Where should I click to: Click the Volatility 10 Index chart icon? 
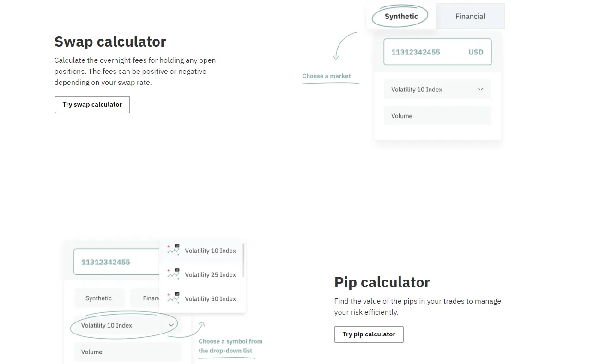click(x=174, y=250)
